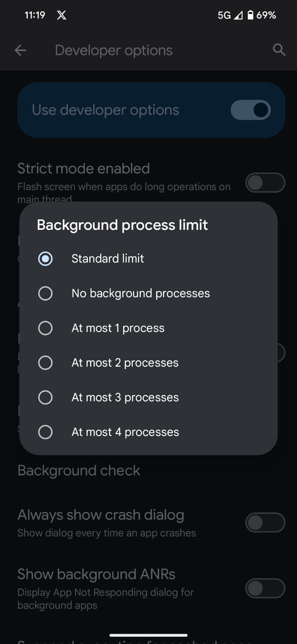Select At most 3 processes
The width and height of the screenshot is (297, 644).
(45, 397)
